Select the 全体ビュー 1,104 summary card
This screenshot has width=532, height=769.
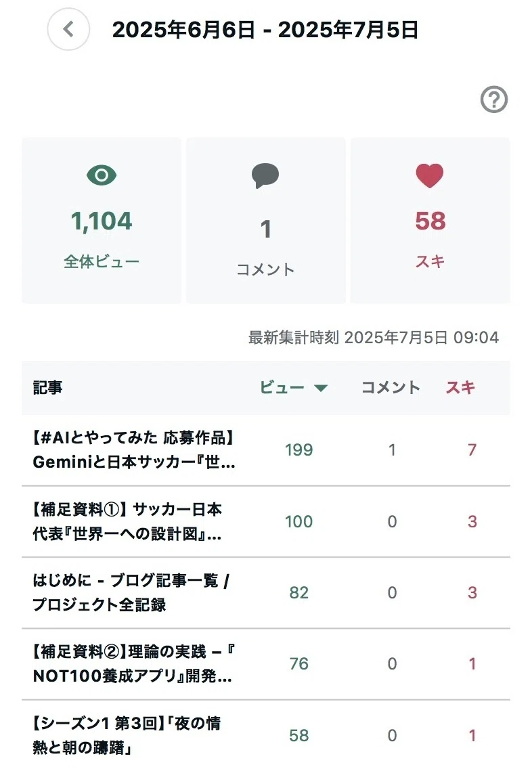pos(102,221)
